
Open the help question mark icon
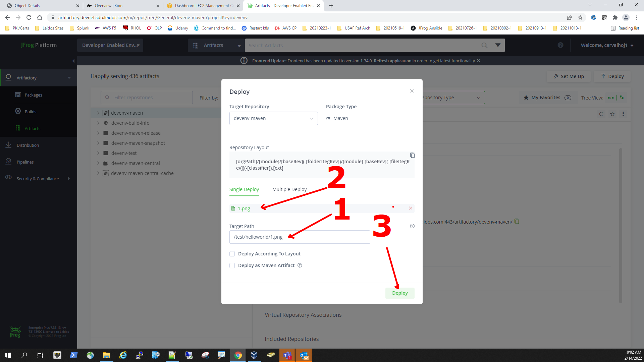560,45
